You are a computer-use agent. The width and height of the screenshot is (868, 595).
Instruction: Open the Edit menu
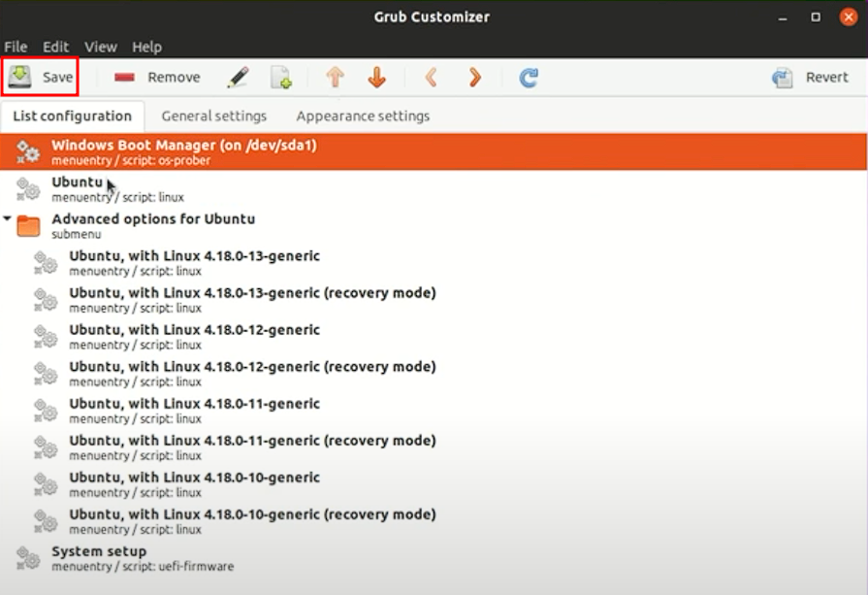[x=56, y=48]
